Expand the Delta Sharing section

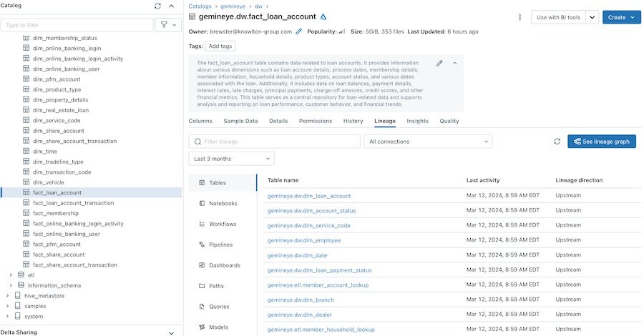point(172,332)
